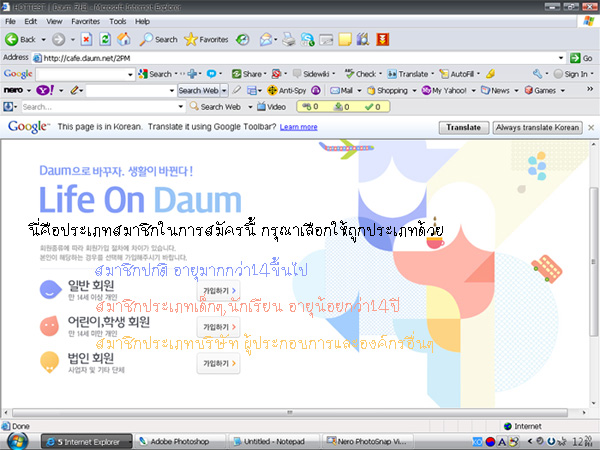Open Help menu
This screenshot has width=600, height=450.
pyautogui.click(x=142, y=21)
